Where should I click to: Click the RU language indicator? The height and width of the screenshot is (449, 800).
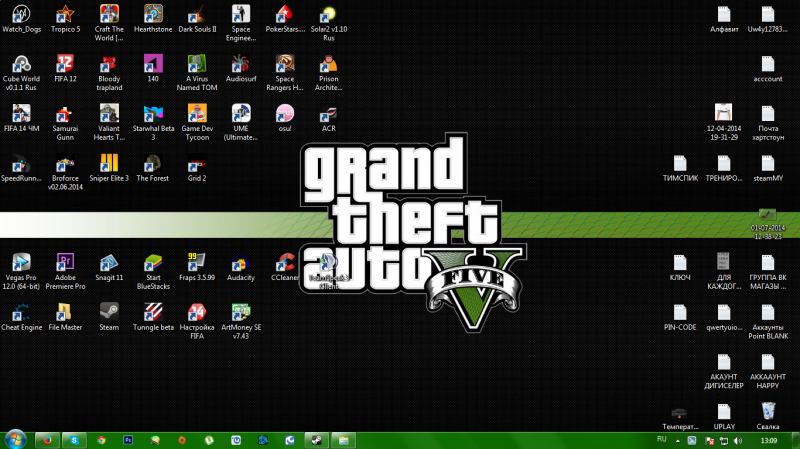click(662, 439)
